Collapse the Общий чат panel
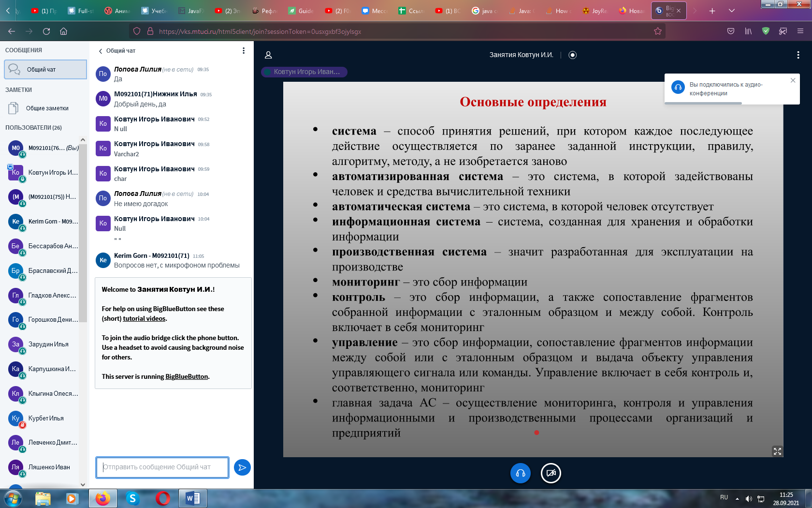The width and height of the screenshot is (812, 508). pyautogui.click(x=117, y=51)
